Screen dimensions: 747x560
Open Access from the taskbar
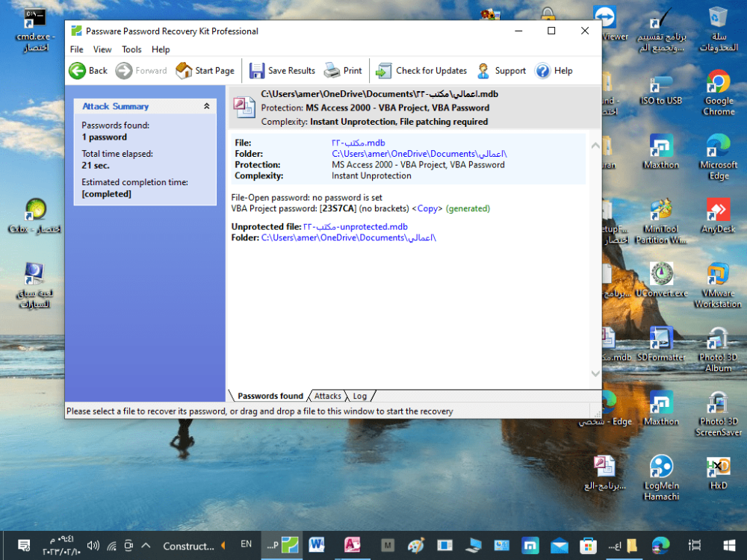pos(352,545)
